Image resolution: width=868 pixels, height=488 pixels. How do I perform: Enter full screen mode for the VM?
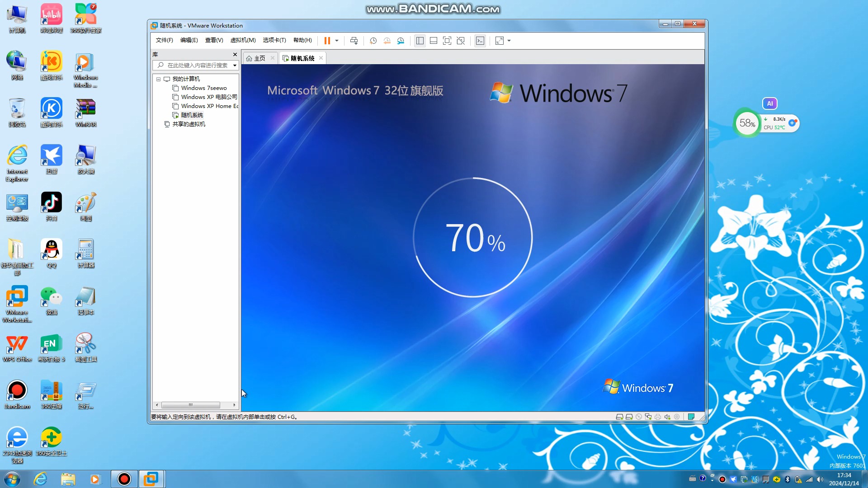coord(447,41)
